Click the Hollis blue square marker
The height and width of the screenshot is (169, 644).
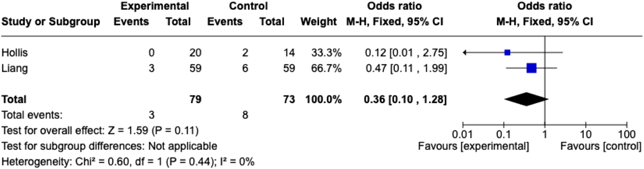tap(507, 53)
